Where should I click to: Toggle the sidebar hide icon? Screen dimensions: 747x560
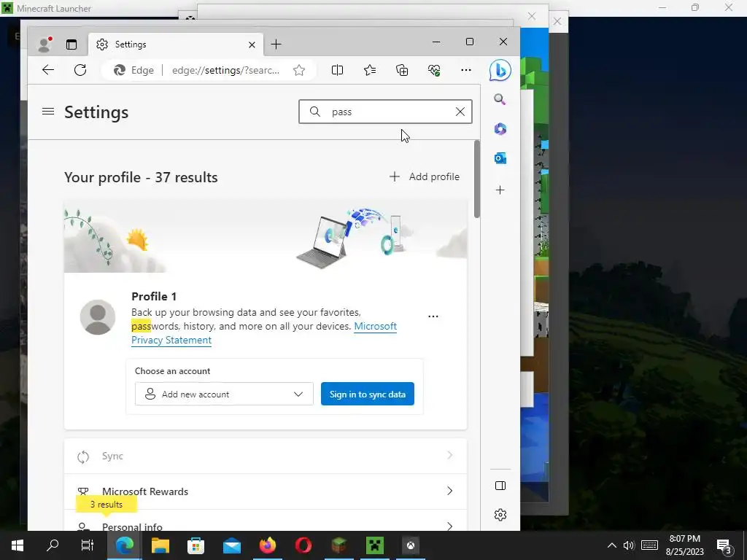(x=500, y=486)
